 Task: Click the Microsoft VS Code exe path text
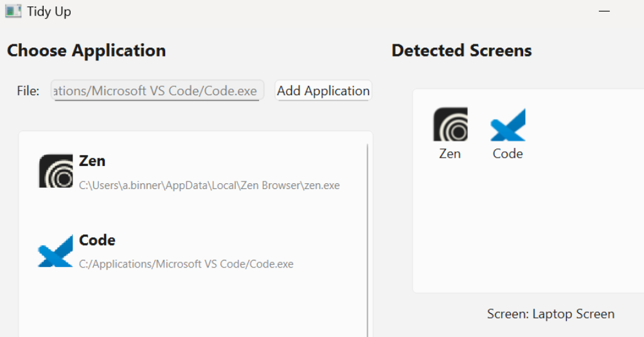[186, 264]
